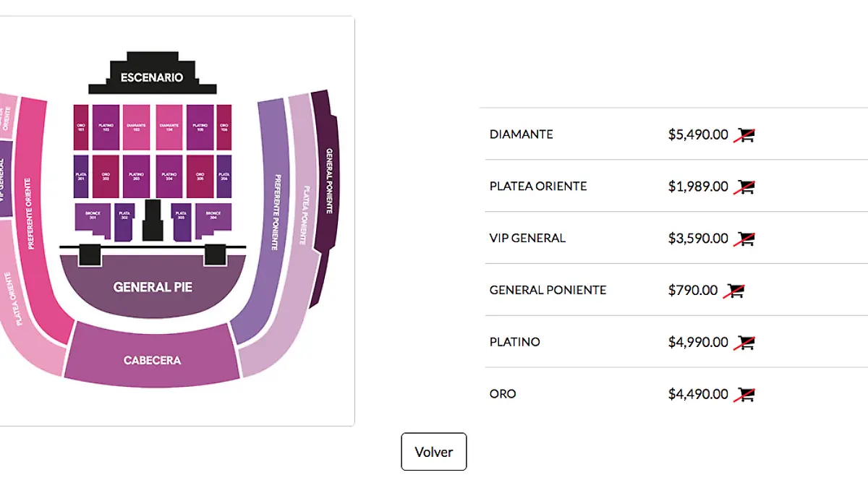Click the VIP GENERAL label in the price list

click(527, 239)
